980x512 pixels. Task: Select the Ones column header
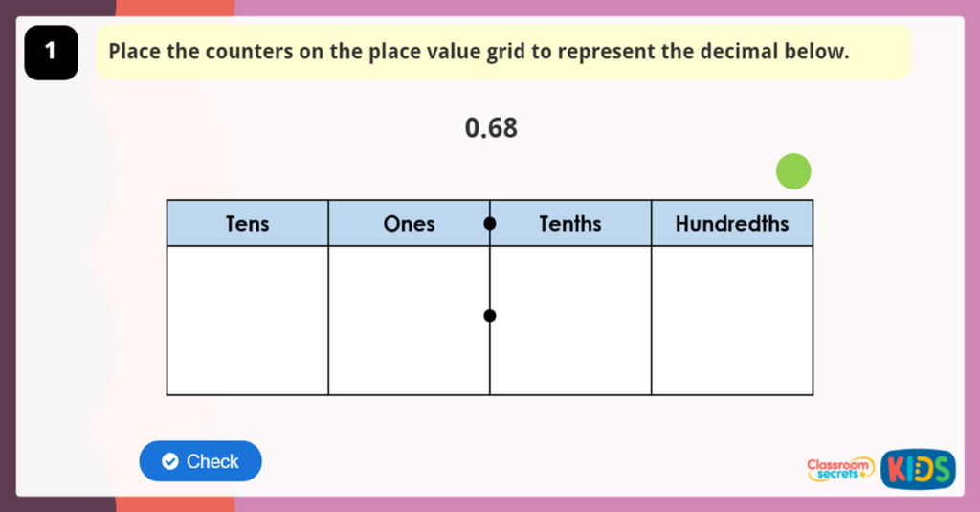pyautogui.click(x=409, y=224)
